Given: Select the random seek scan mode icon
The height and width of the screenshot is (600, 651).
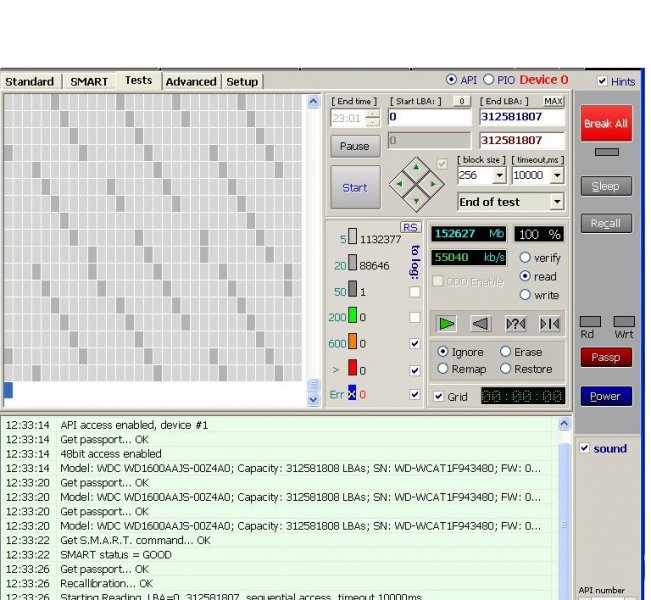Looking at the screenshot, I should tap(516, 323).
